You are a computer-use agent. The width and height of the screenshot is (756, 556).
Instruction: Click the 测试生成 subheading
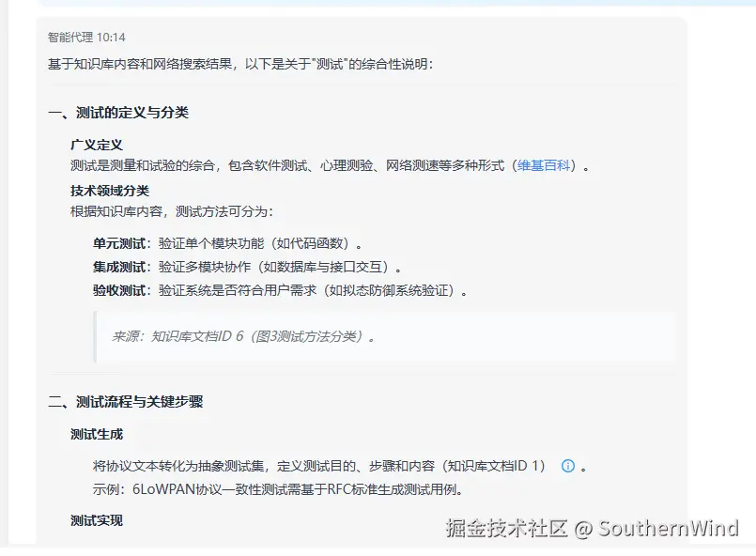97,434
